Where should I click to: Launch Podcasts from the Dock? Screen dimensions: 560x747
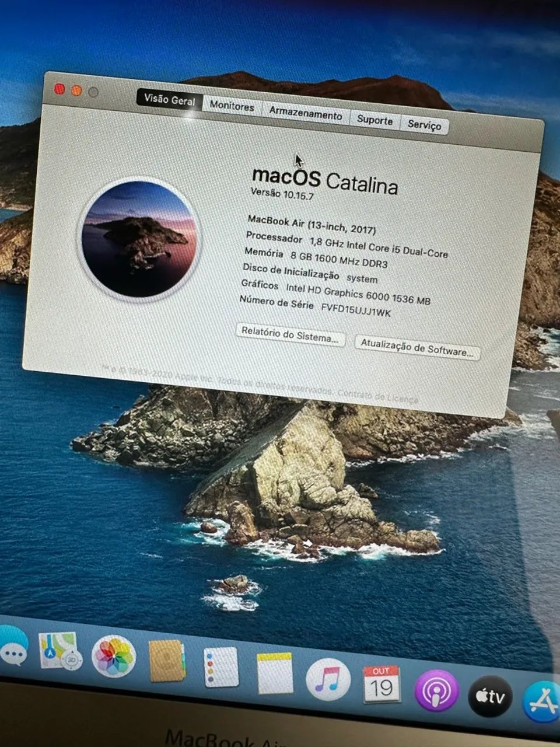pyautogui.click(x=436, y=690)
